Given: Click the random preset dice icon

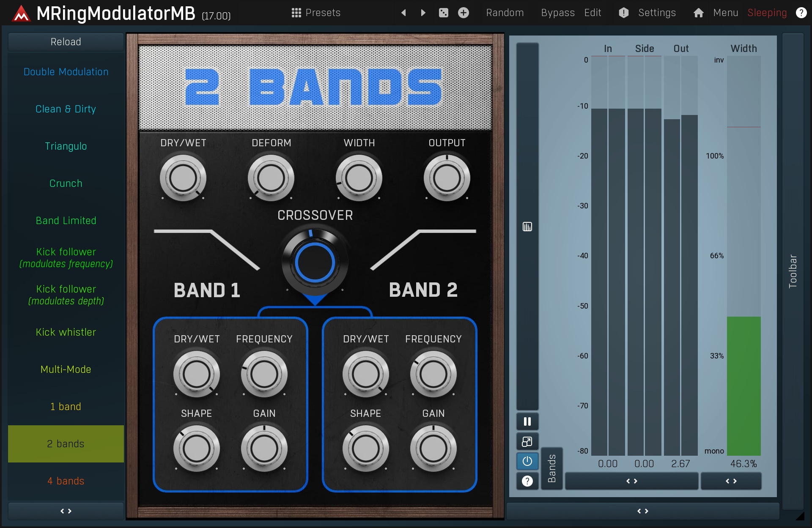Looking at the screenshot, I should pos(443,13).
